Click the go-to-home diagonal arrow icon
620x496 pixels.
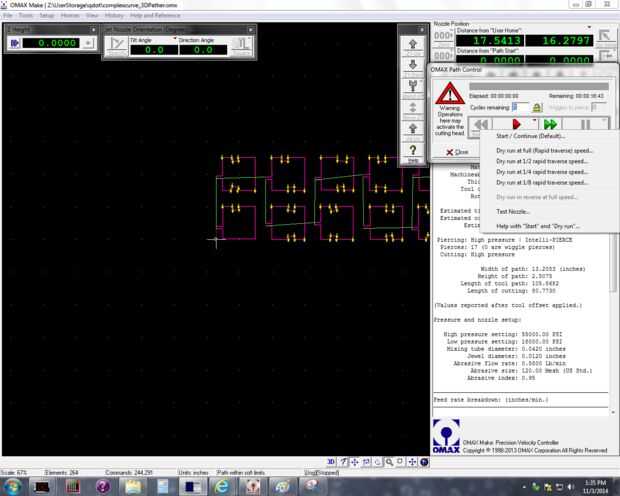pyautogui.click(x=604, y=36)
